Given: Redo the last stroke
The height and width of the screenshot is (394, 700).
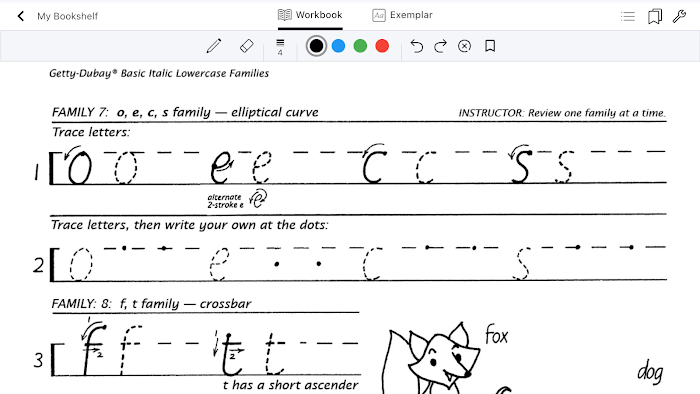Looking at the screenshot, I should 440,46.
